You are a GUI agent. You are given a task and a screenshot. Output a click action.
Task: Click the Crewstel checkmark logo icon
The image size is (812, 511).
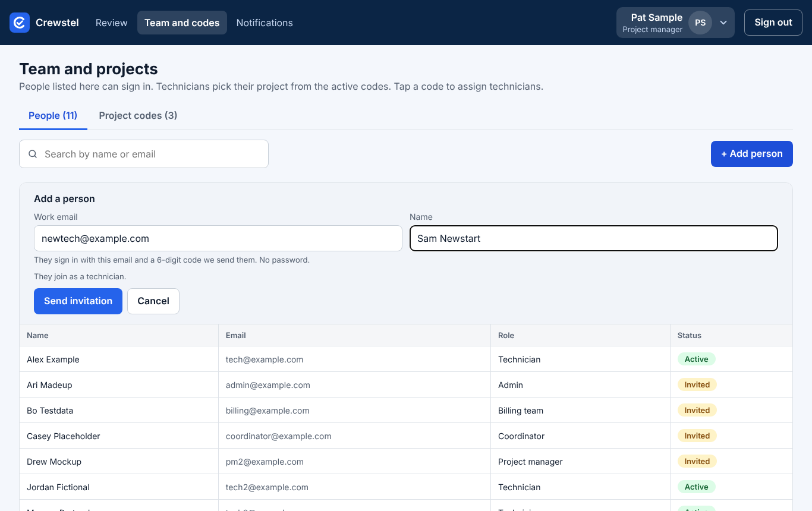point(20,23)
